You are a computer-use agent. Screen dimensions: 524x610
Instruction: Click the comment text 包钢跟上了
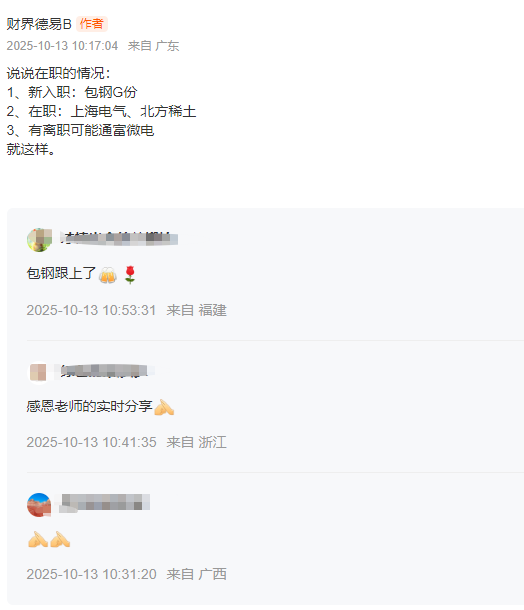pyautogui.click(x=61, y=273)
